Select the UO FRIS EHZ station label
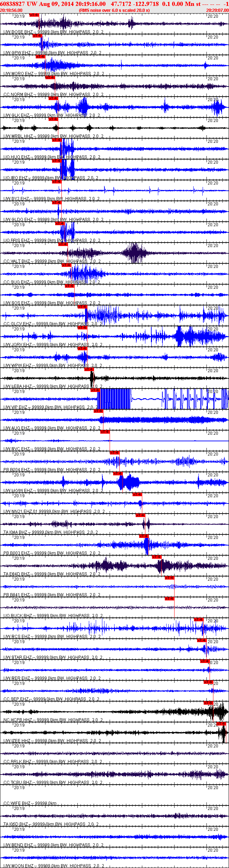The height and width of the screenshot is (868, 229). point(17,240)
